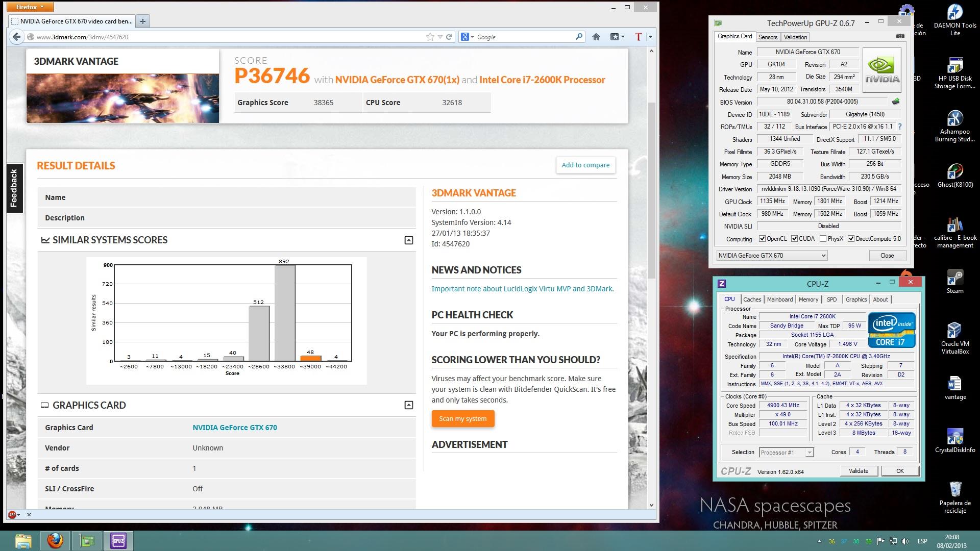Toggle the OpenCL checkbox in GPU-Z

tap(762, 239)
